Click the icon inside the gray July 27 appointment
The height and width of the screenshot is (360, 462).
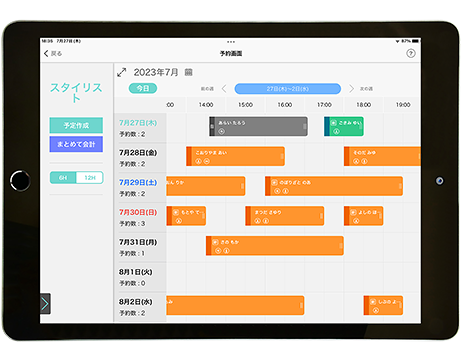click(x=222, y=131)
